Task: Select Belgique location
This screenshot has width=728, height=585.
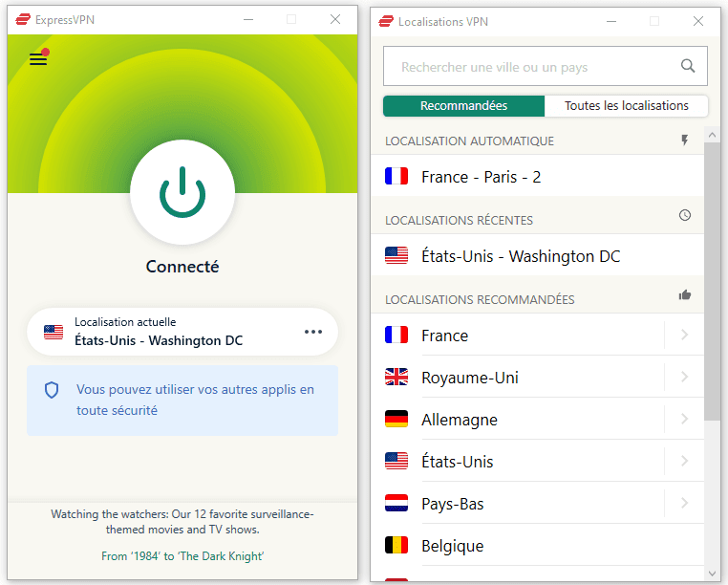Action: click(537, 545)
